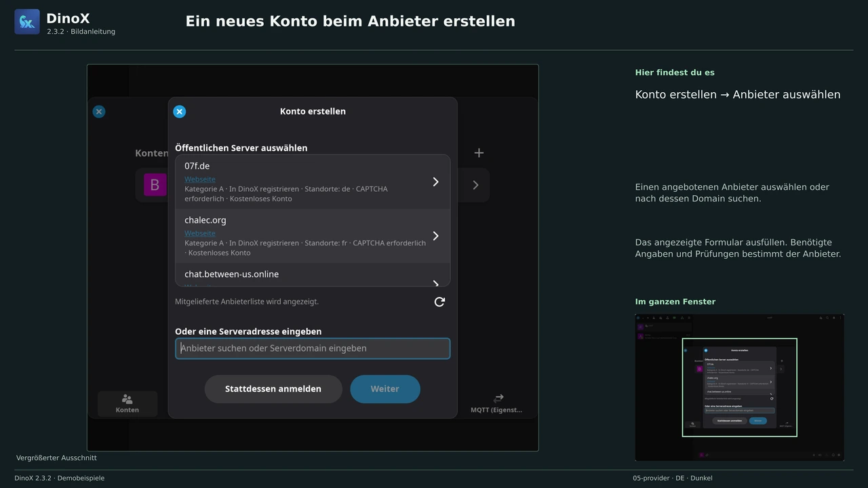Click the Oder eine Serveradresse eingeben label
Viewport: 868px width, 488px height.
click(x=248, y=331)
